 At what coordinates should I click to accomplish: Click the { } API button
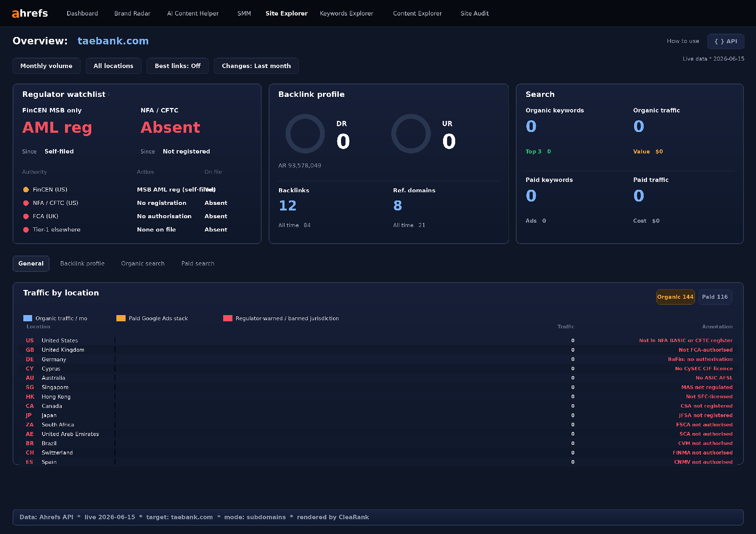pyautogui.click(x=726, y=41)
